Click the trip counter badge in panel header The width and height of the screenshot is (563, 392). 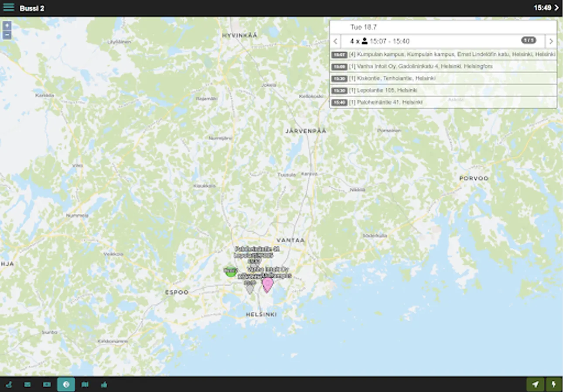(529, 41)
